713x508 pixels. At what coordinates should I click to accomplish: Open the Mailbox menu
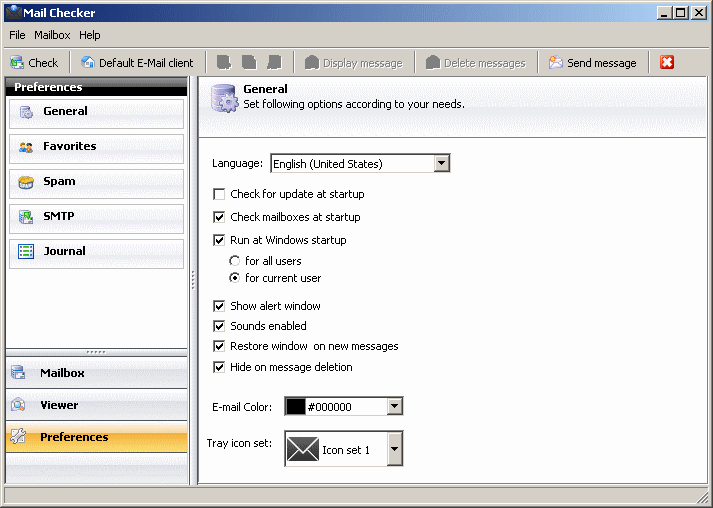pyautogui.click(x=52, y=35)
